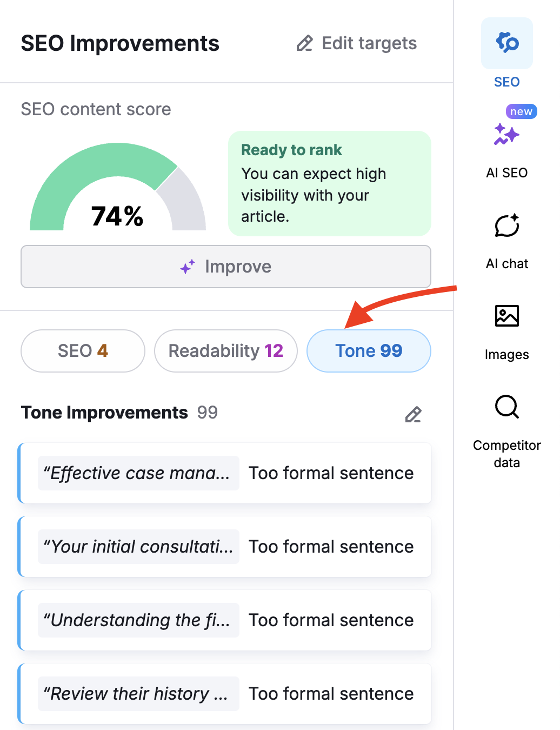Screen dimensions: 560x730
Task: Open the Effective case management tone suggestion
Action: point(225,473)
